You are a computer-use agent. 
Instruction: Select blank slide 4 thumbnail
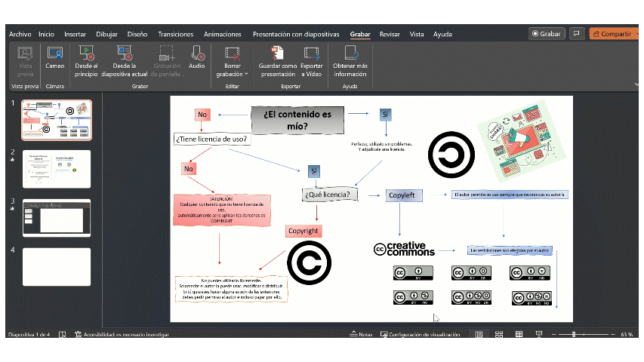click(x=57, y=267)
